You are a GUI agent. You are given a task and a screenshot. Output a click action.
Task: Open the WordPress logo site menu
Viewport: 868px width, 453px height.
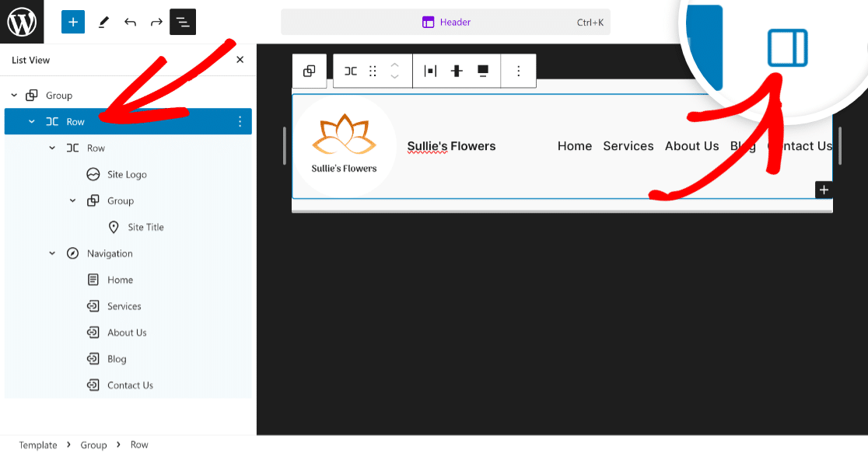[x=22, y=22]
